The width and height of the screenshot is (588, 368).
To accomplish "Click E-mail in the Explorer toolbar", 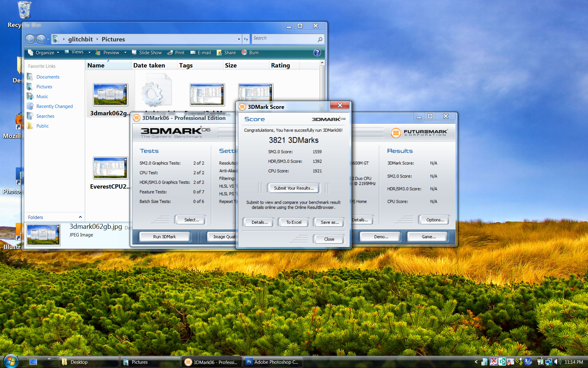I will coord(201,53).
